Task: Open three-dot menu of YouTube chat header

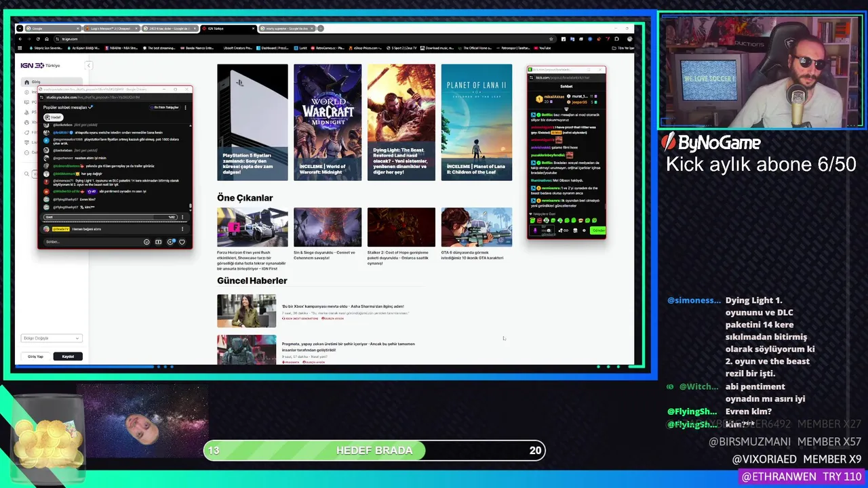Action: coord(185,107)
